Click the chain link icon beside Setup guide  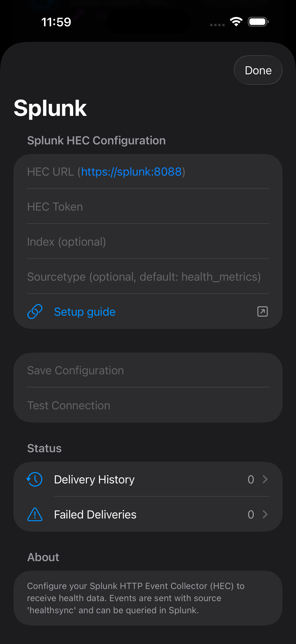(35, 311)
